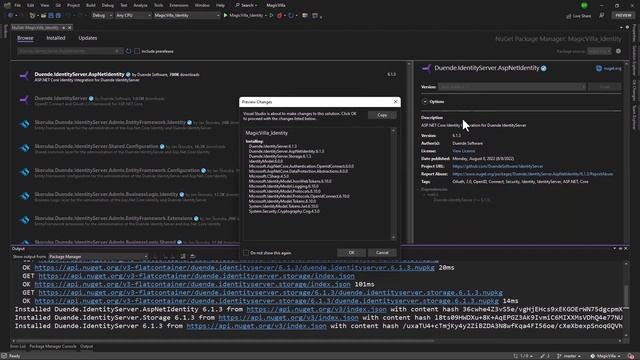Close the Output panel
The width and height of the screenshot is (640, 360).
pyautogui.click(x=626, y=249)
